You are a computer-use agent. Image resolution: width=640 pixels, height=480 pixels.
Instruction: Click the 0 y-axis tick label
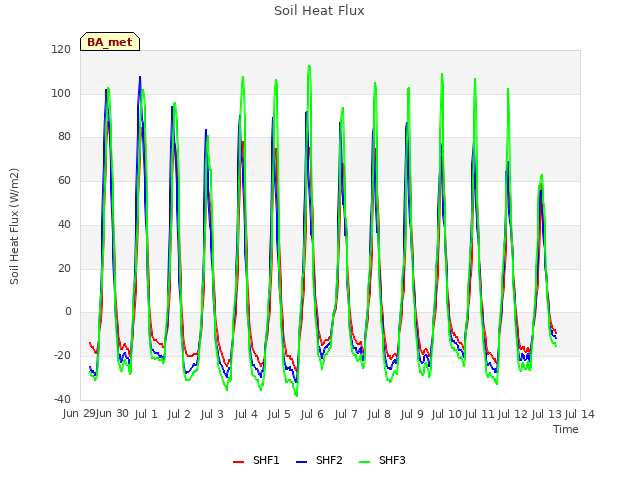(68, 312)
